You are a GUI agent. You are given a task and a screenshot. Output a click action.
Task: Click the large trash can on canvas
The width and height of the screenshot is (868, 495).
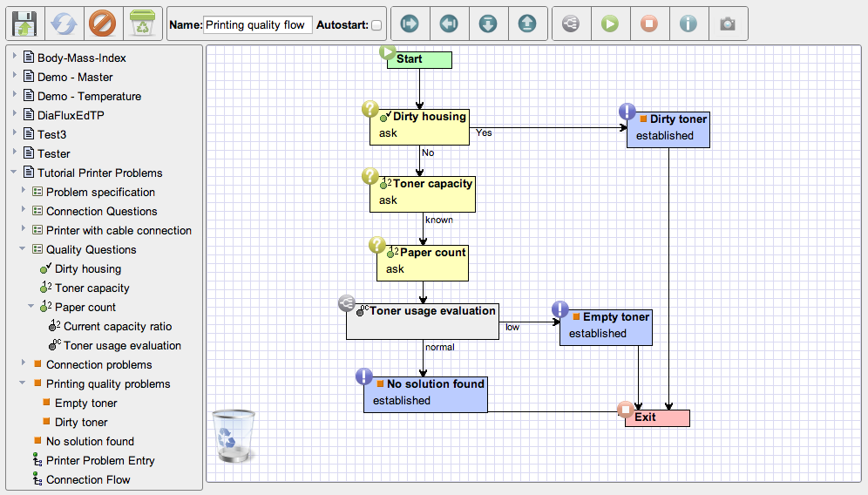234,436
